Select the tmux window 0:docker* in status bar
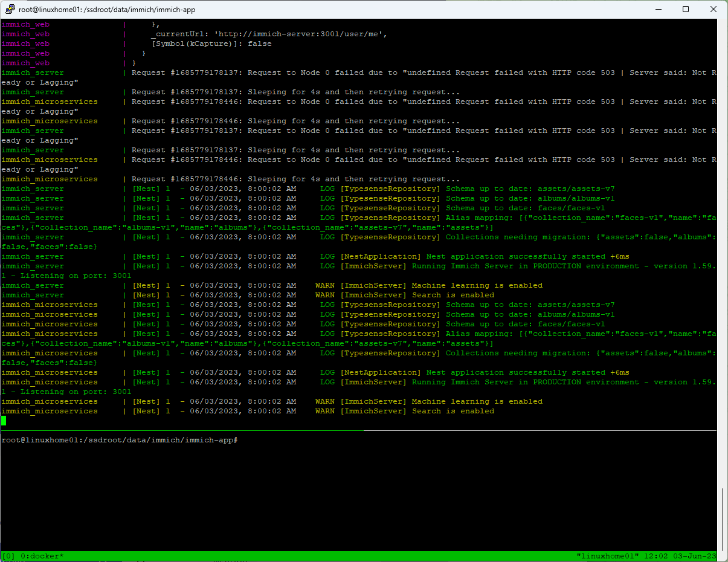Screen dimensions: 728x562 pos(42,556)
